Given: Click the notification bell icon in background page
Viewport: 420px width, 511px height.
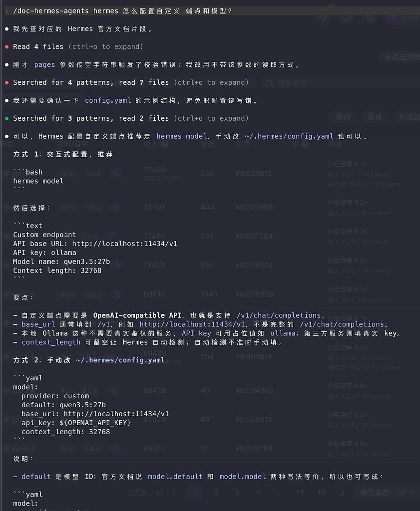Looking at the screenshot, I should (x=323, y=18).
